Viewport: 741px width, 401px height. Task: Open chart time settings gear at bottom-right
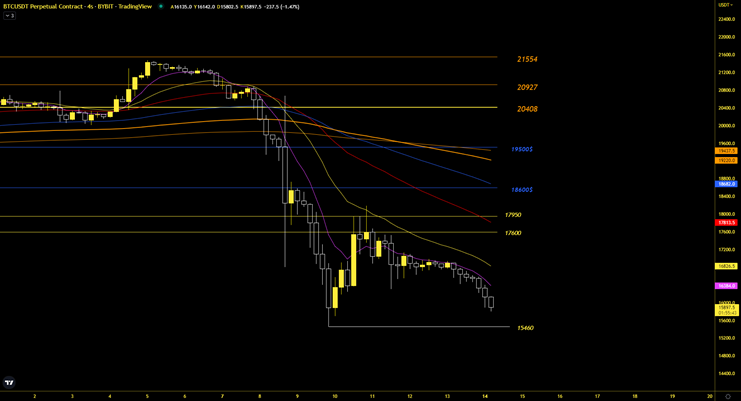pos(727,396)
